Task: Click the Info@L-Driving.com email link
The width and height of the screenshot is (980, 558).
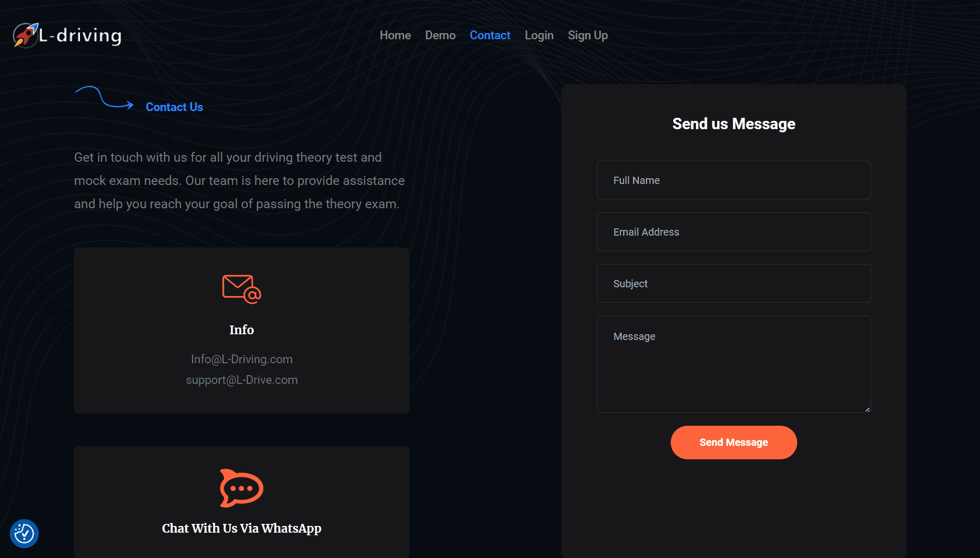Action: point(242,359)
